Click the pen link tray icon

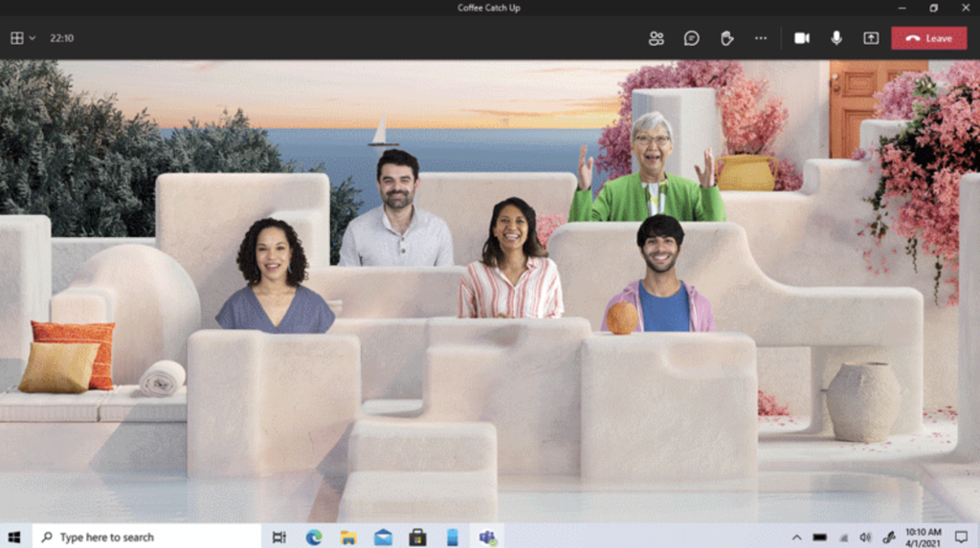889,537
